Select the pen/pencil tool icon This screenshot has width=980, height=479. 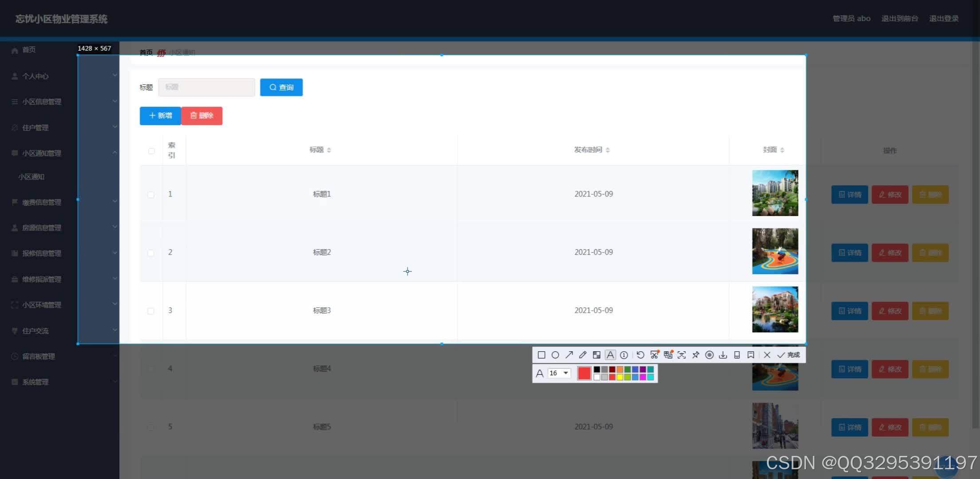coord(582,355)
